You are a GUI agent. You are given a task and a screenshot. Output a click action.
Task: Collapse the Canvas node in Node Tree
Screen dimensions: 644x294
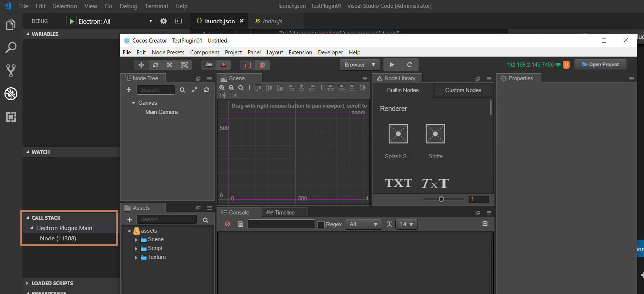point(134,103)
